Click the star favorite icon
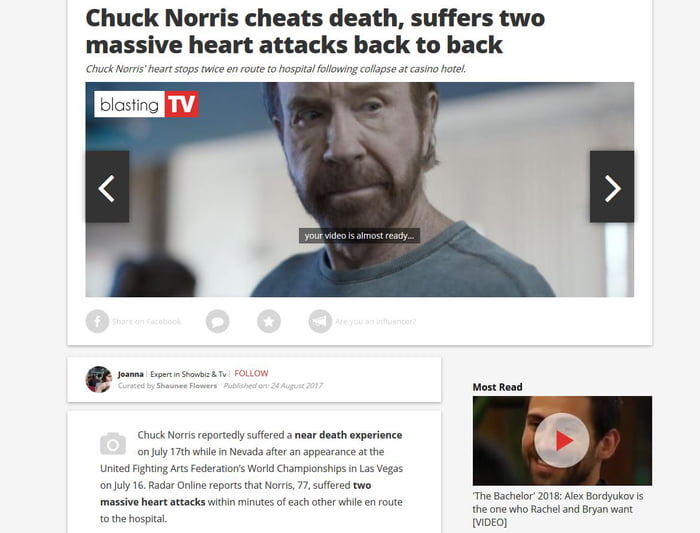The image size is (700, 533). tap(269, 321)
